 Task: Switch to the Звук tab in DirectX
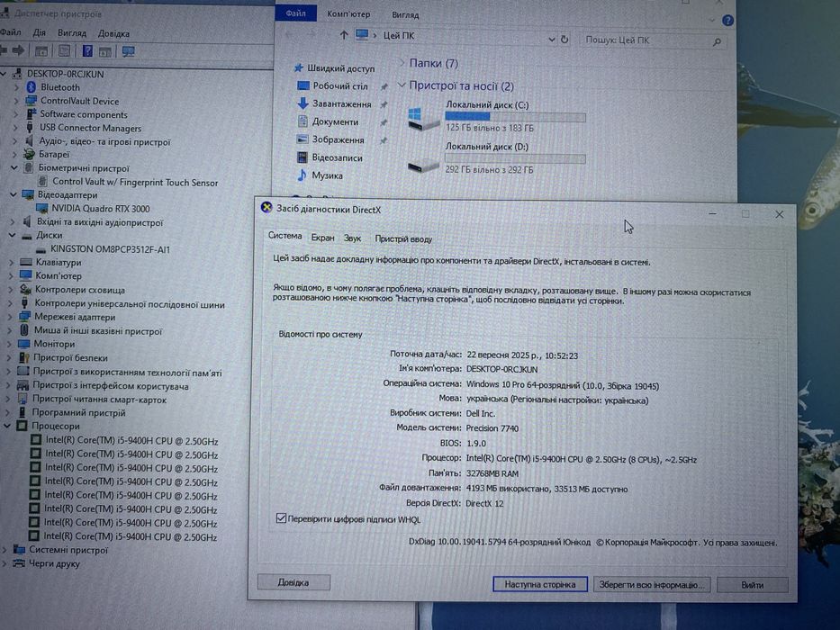click(x=353, y=238)
